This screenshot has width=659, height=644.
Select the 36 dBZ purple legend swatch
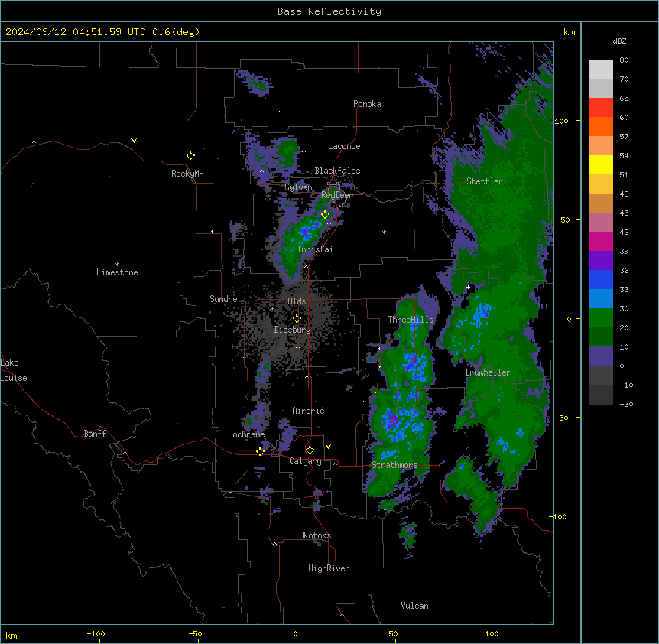(601, 261)
